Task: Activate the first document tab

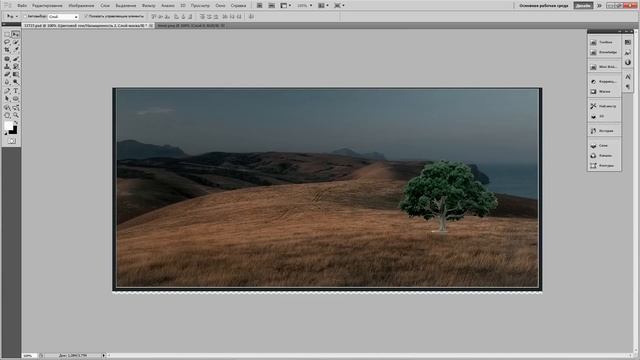Action: [x=88, y=25]
